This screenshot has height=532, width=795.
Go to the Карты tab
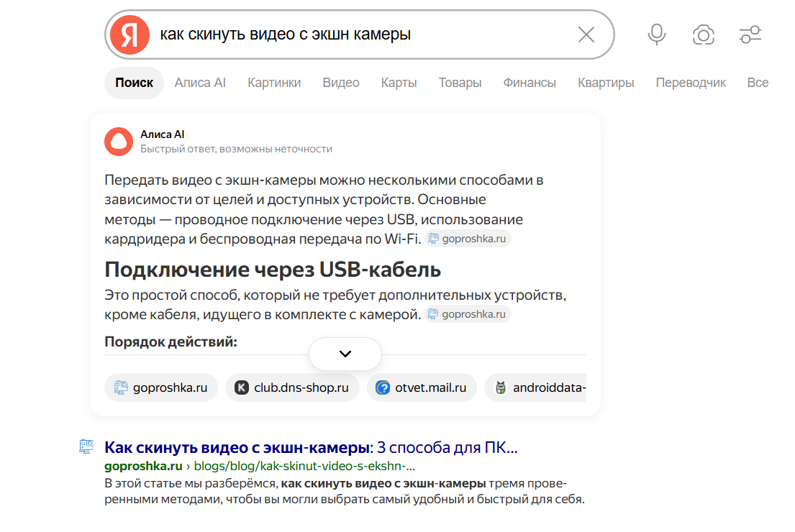tap(399, 83)
